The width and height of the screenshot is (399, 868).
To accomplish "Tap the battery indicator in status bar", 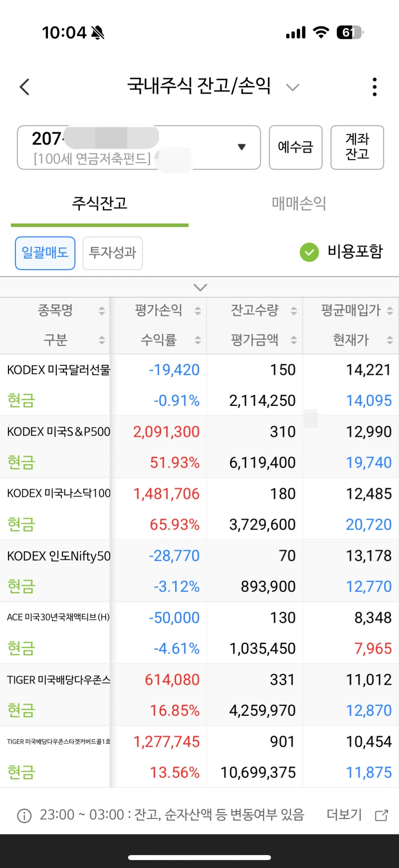I will pos(350,32).
